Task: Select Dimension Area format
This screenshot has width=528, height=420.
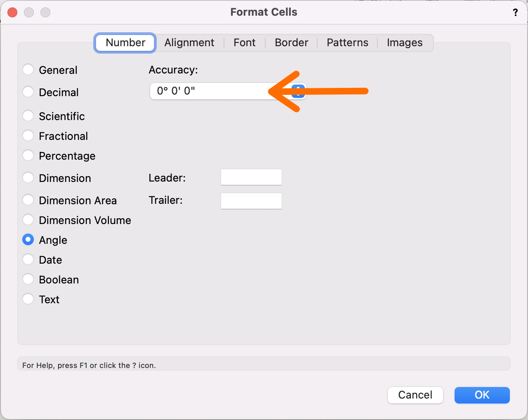Action: pos(28,200)
